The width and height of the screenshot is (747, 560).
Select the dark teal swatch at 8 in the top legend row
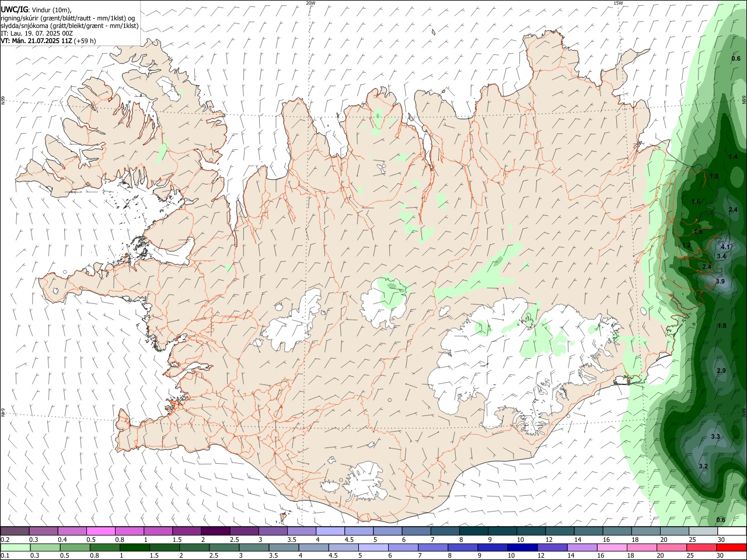(473, 531)
